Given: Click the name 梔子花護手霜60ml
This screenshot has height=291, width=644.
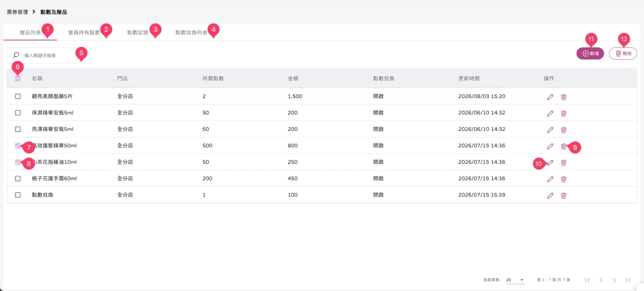Looking at the screenshot, I should (54, 178).
